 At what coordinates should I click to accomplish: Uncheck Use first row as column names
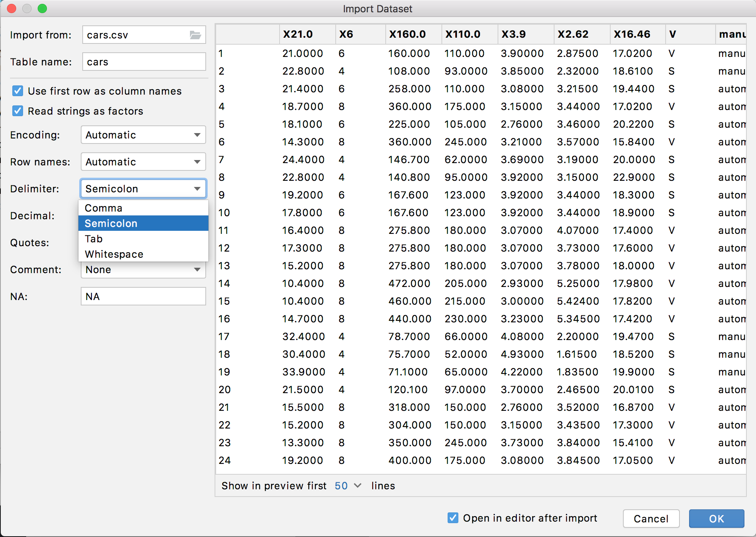click(x=17, y=91)
